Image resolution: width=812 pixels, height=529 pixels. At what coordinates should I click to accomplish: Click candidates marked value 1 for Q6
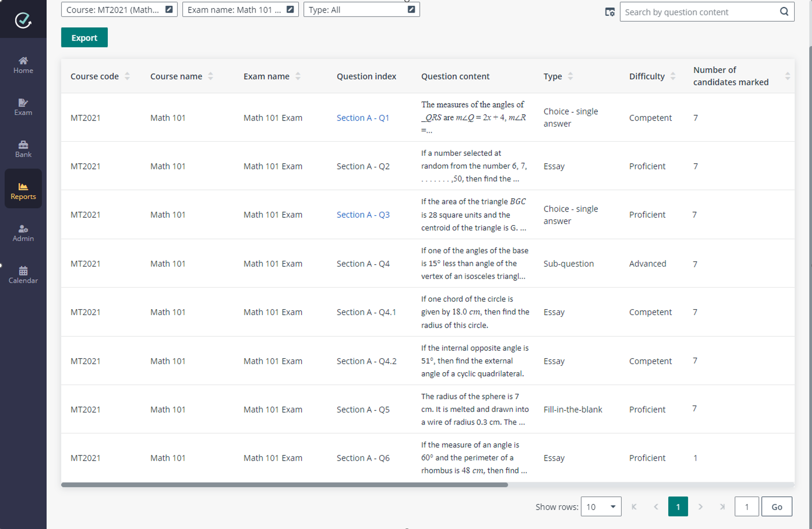tap(695, 458)
